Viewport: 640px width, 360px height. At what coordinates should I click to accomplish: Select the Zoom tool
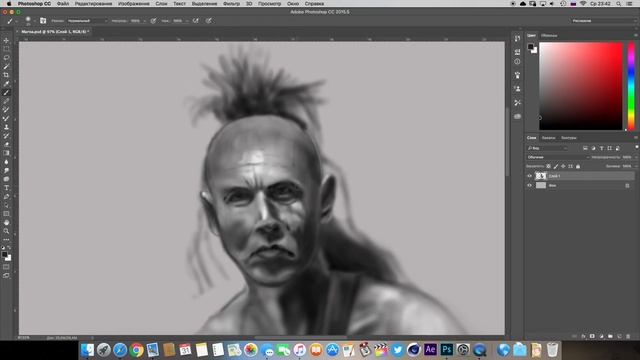tap(6, 231)
